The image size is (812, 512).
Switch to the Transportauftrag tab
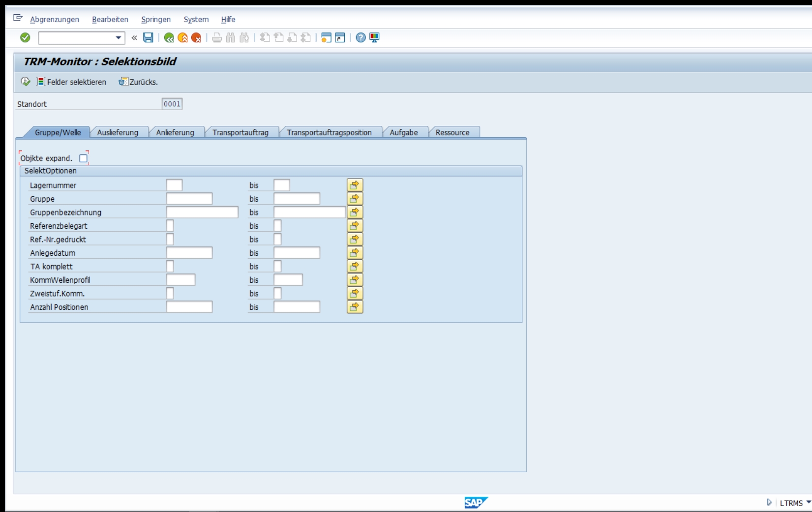click(x=241, y=132)
